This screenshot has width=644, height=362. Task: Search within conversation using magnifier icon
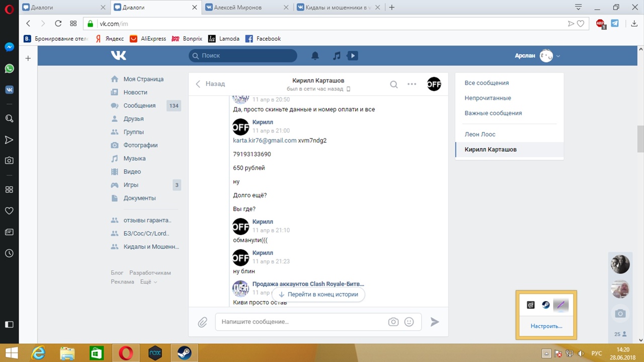(x=394, y=84)
